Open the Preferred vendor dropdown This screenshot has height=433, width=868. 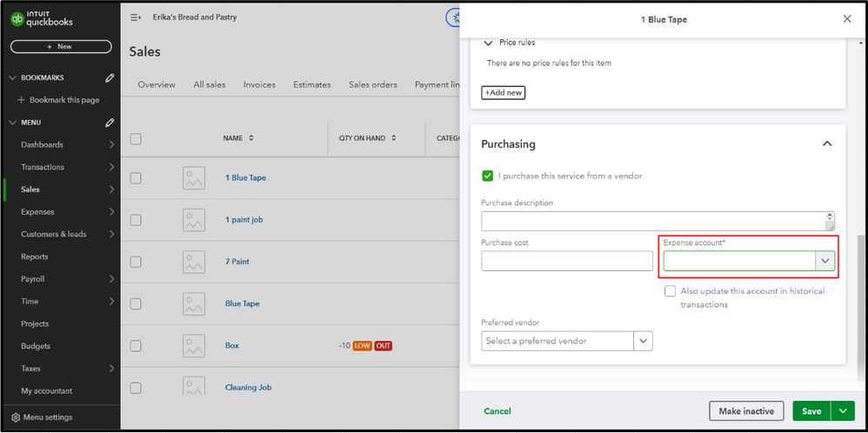(643, 341)
